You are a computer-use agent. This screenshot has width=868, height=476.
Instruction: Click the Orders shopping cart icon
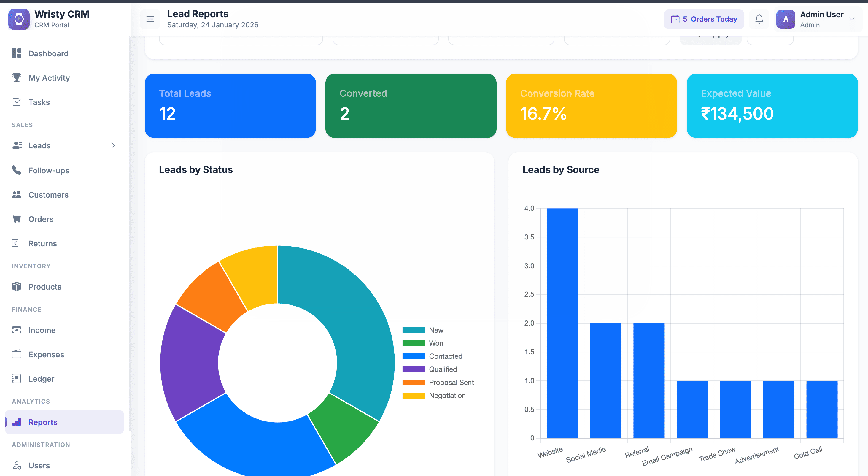click(x=17, y=219)
